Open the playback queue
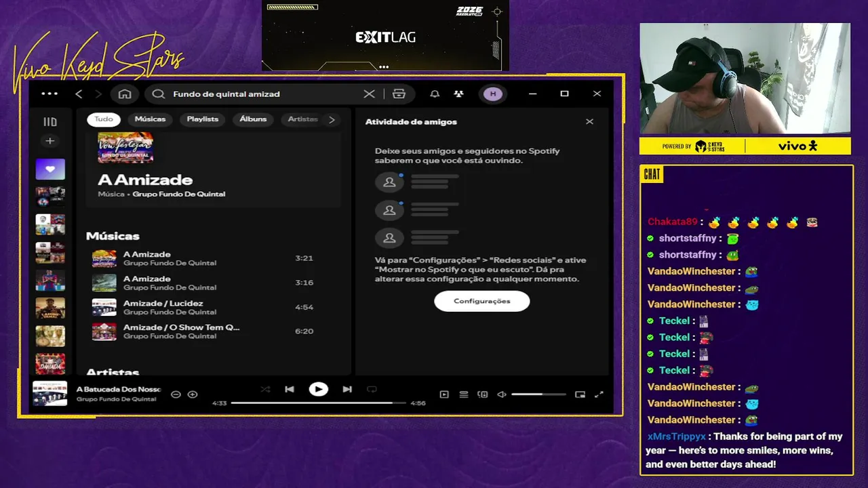 tap(464, 394)
